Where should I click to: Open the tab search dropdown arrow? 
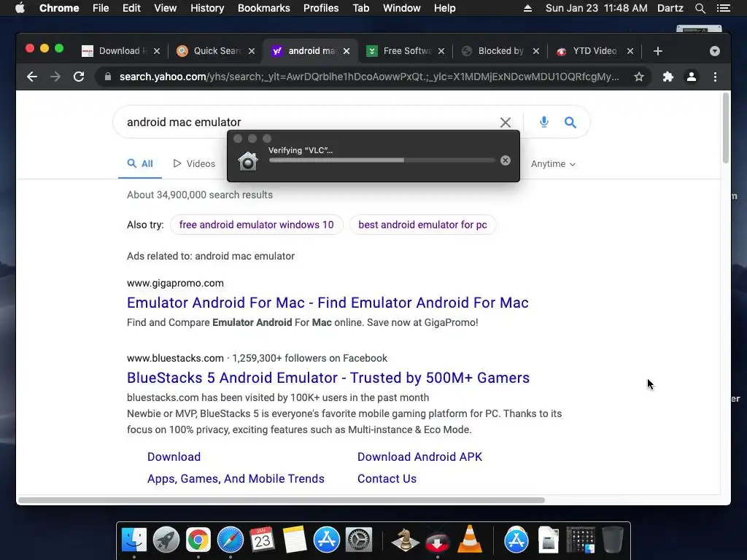pos(714,51)
